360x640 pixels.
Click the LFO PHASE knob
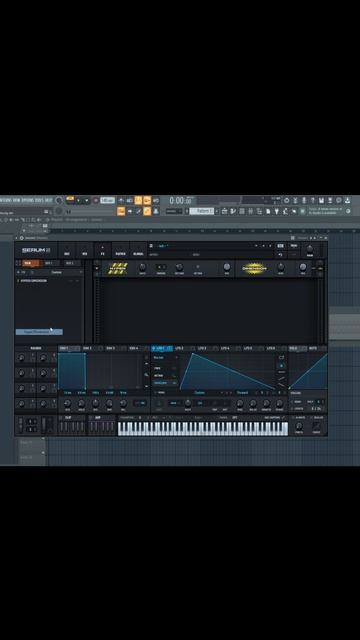point(280,403)
